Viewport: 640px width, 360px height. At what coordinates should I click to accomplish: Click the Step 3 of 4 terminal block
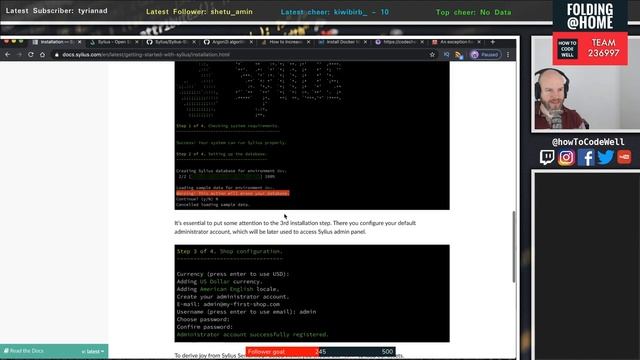pos(312,293)
